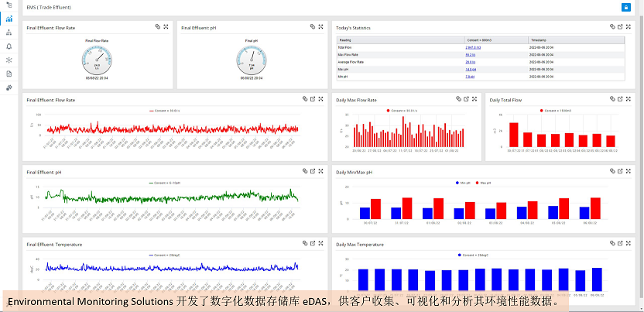The width and height of the screenshot is (644, 312).
Task: Open the hierarchy tree icon in sidebar
Action: click(9, 33)
